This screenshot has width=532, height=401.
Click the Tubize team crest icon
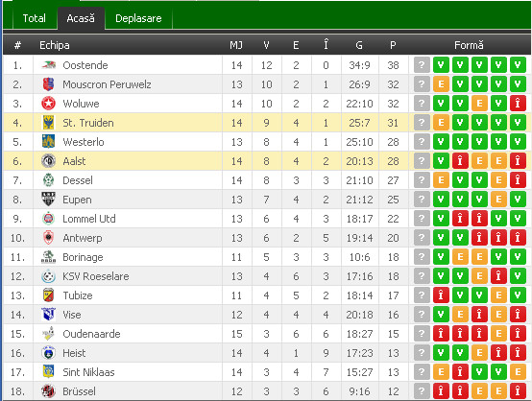[x=48, y=295]
